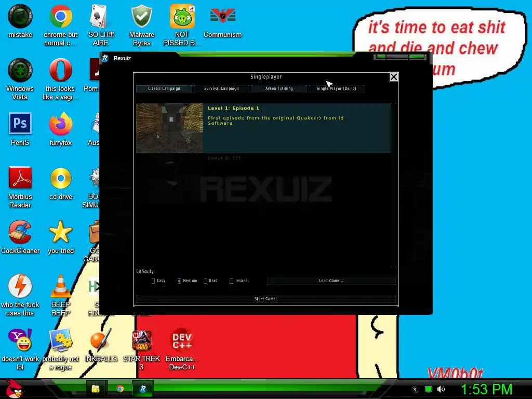Image resolution: width=532 pixels, height=399 pixels.
Task: Switch to the Classic Campaign tab
Action: pos(164,88)
